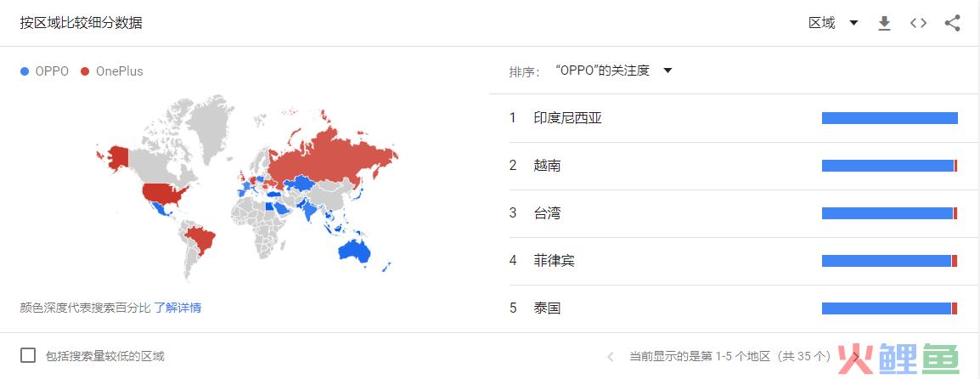Select the 台湾 region entry
The width and height of the screenshot is (980, 379).
[x=733, y=213]
